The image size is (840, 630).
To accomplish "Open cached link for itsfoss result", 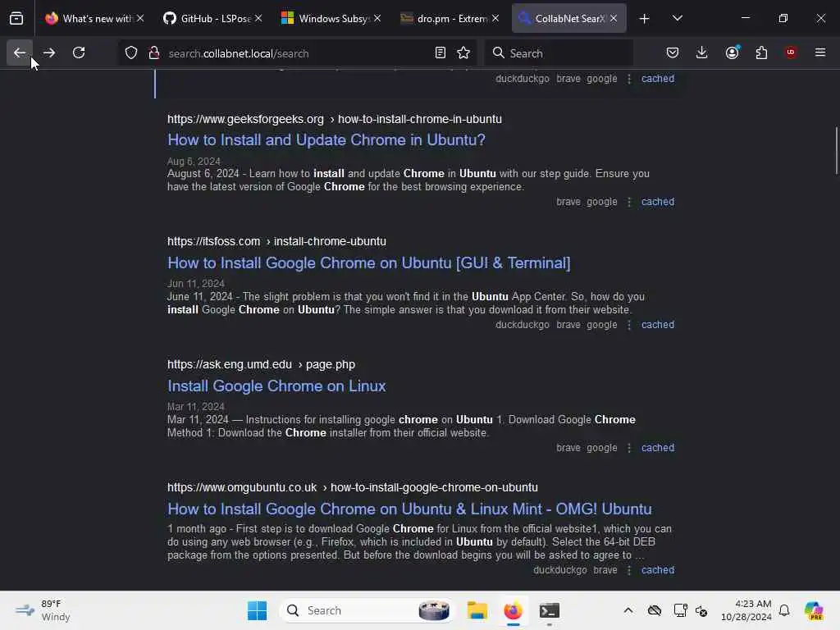I will pos(658,325).
